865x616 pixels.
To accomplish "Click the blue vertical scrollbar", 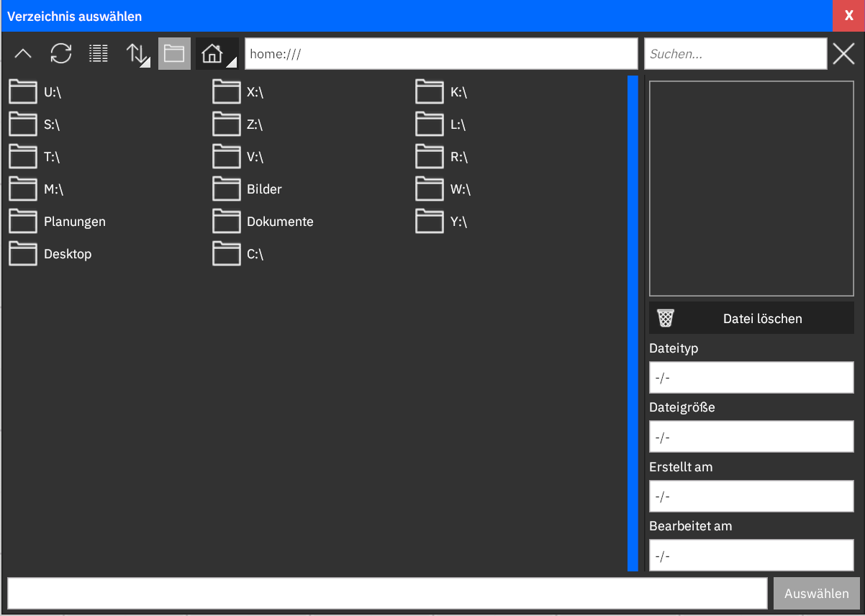I will [633, 323].
